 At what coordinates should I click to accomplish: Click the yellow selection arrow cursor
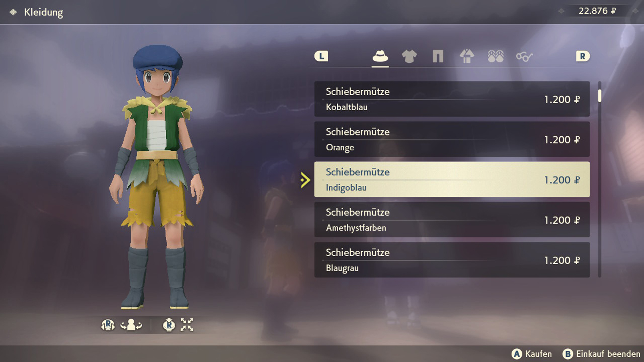pyautogui.click(x=305, y=180)
